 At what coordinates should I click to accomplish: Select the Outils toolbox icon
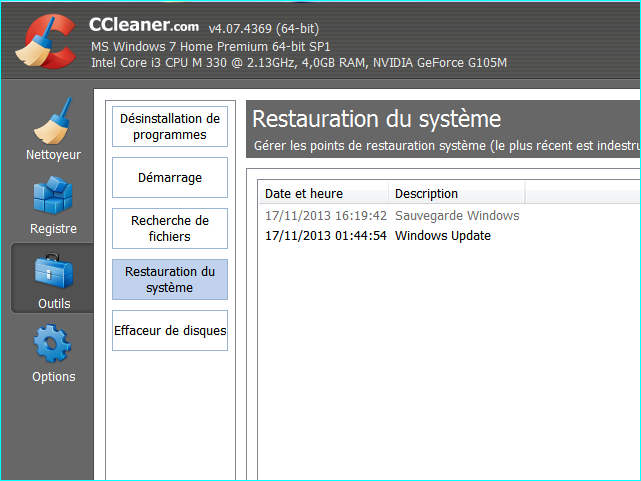[x=54, y=280]
